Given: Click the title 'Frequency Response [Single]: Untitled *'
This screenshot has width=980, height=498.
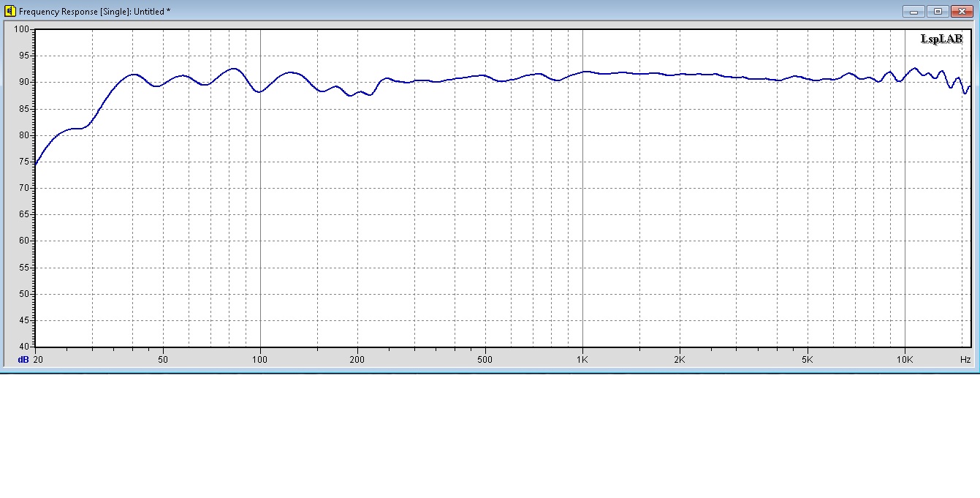Looking at the screenshot, I should [x=94, y=12].
